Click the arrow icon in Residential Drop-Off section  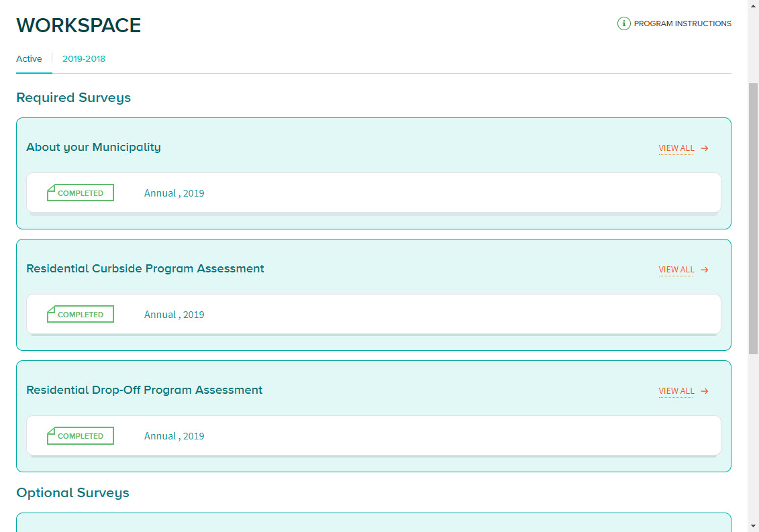(x=705, y=391)
